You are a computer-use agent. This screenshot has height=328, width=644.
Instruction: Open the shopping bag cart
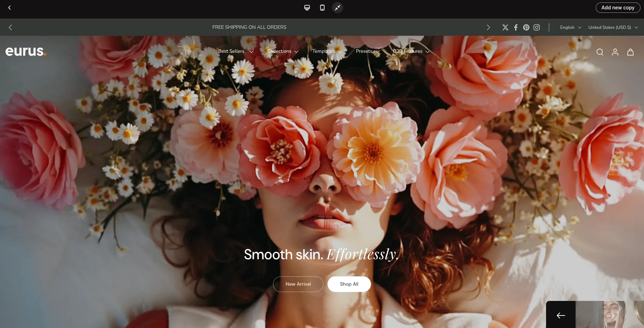pos(630,52)
